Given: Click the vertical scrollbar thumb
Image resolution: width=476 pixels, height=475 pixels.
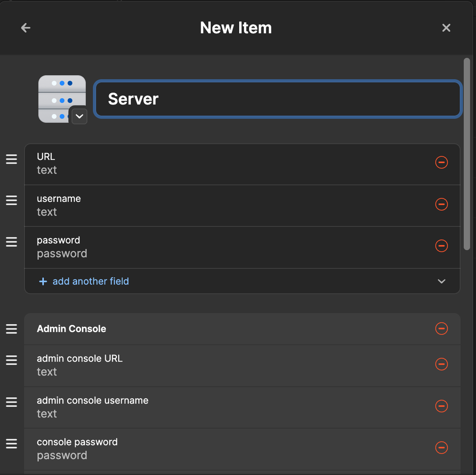Looking at the screenshot, I should (x=466, y=153).
